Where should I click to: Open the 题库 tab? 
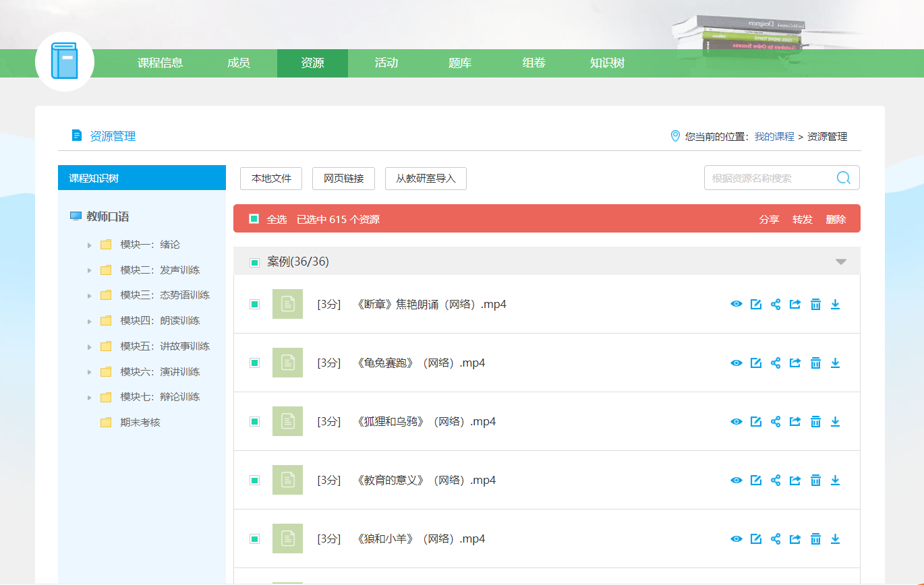point(460,63)
